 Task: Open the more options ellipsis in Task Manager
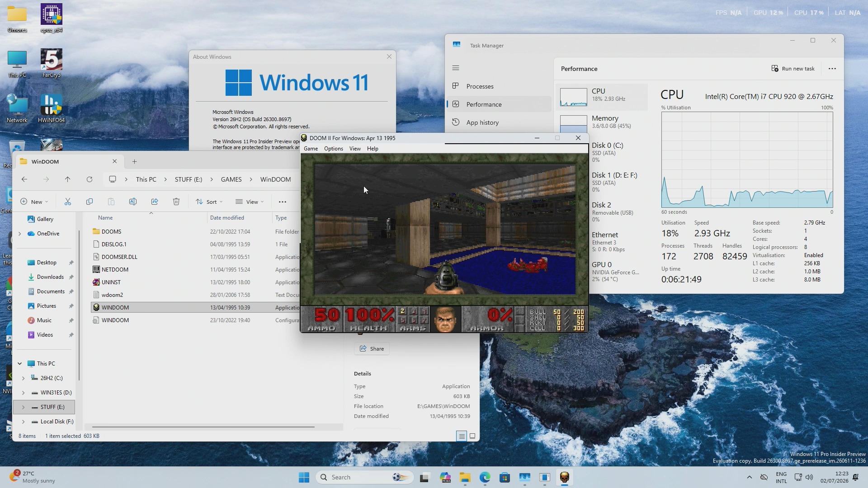point(832,69)
